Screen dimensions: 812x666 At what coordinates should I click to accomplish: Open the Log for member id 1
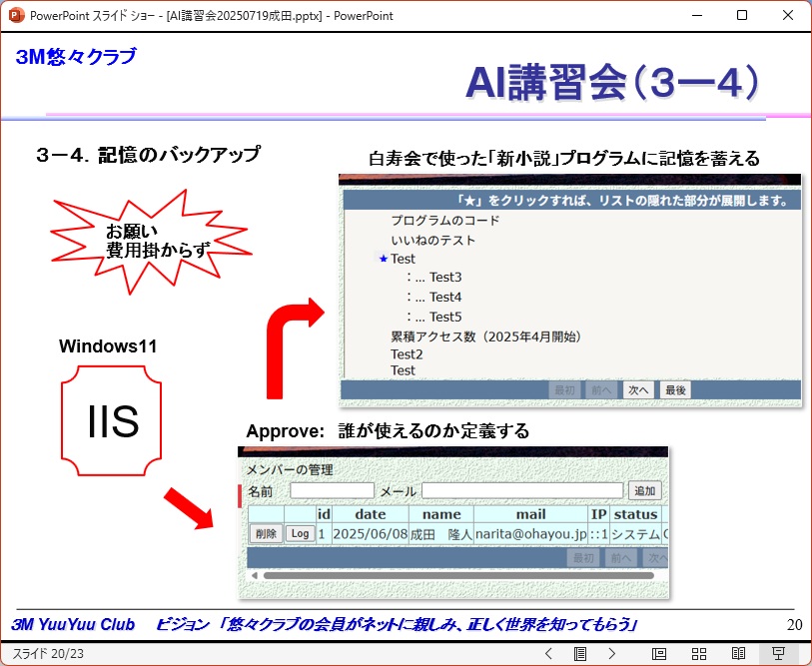point(300,534)
